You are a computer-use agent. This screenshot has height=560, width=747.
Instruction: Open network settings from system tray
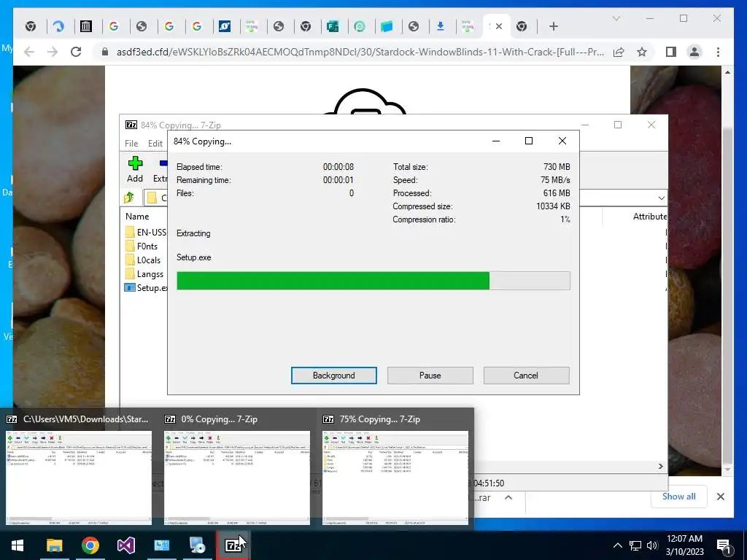pyautogui.click(x=635, y=545)
